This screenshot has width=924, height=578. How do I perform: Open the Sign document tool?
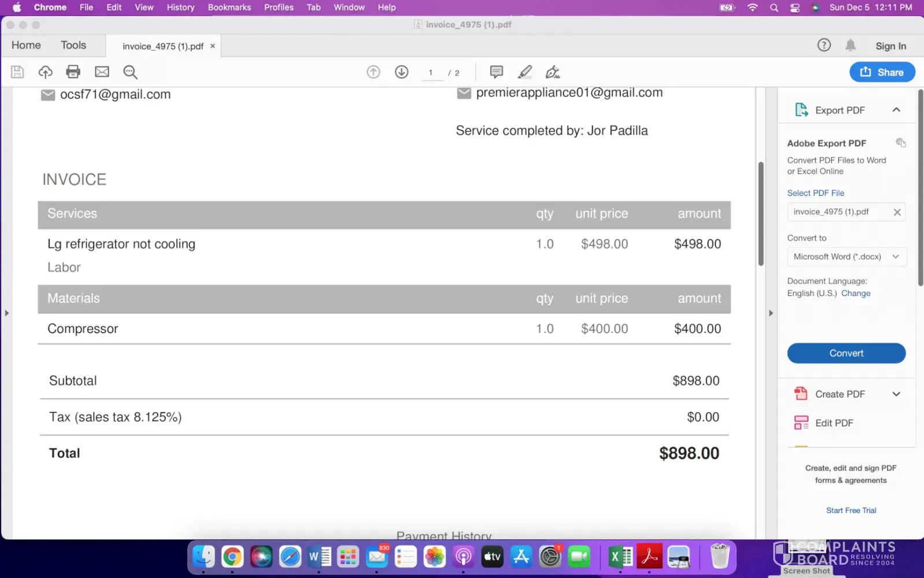click(553, 72)
